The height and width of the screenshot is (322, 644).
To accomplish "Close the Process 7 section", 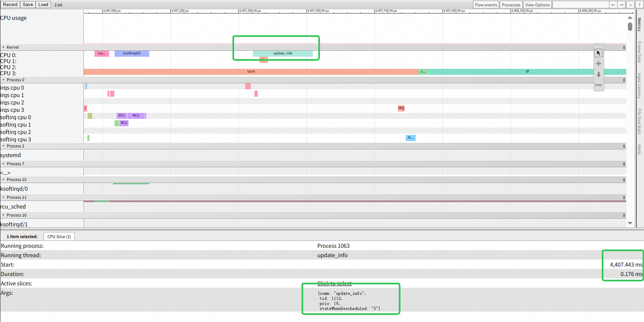I will [624, 164].
